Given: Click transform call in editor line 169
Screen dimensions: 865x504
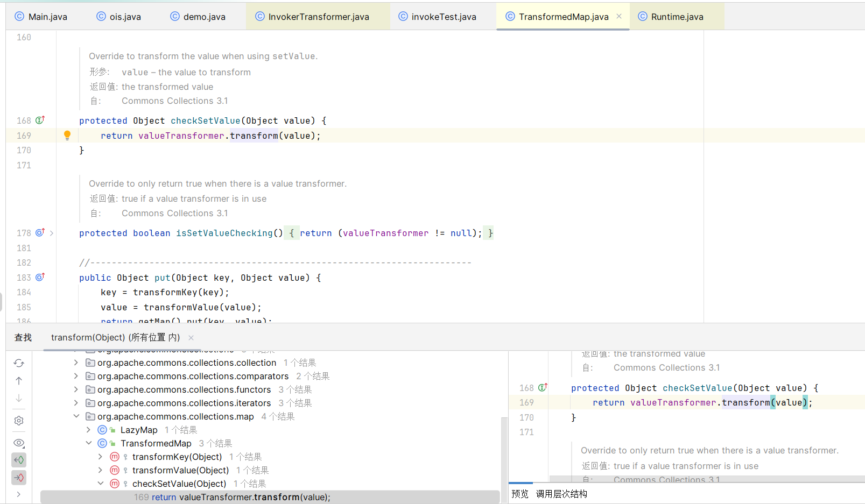Looking at the screenshot, I should [254, 136].
